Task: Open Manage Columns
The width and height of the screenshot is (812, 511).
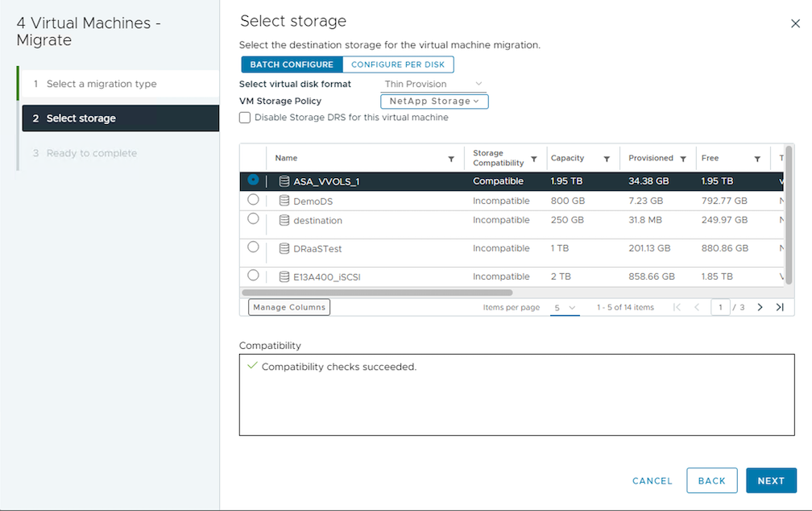Action: click(289, 307)
